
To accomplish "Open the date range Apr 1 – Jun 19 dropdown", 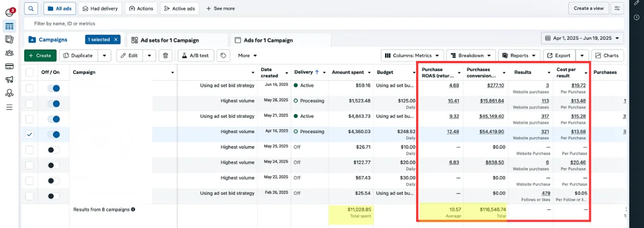I will 582,38.
